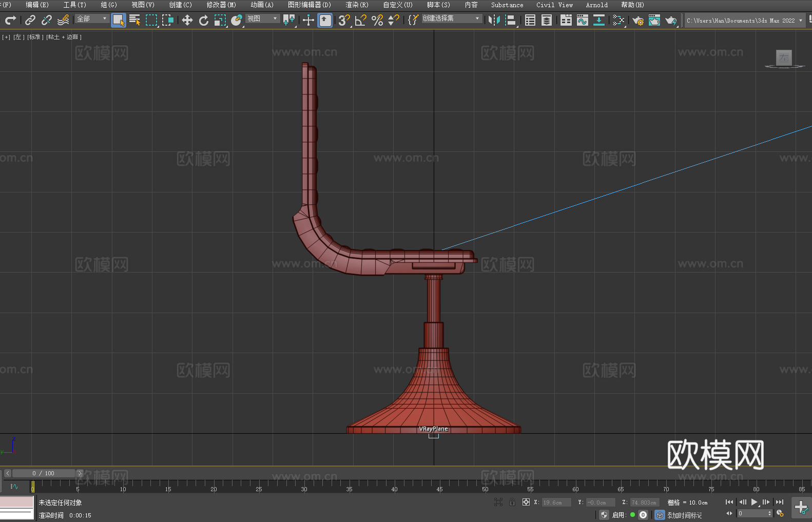Click Edit Named Selection Sets icon

413,20
